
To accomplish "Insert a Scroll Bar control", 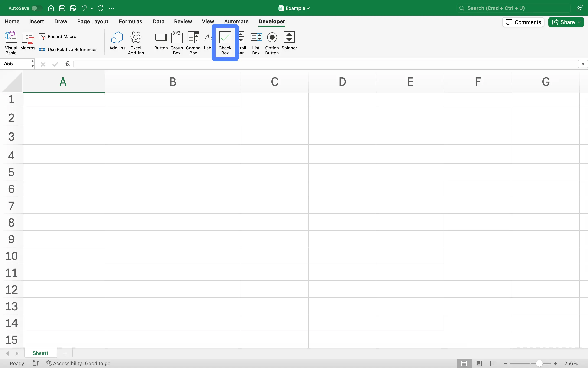I will pyautogui.click(x=242, y=43).
